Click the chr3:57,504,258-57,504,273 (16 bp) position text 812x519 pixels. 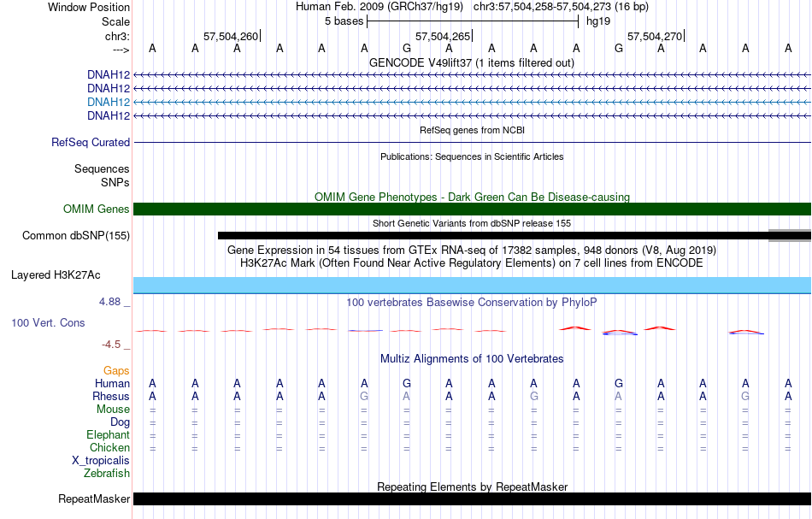[x=561, y=7]
